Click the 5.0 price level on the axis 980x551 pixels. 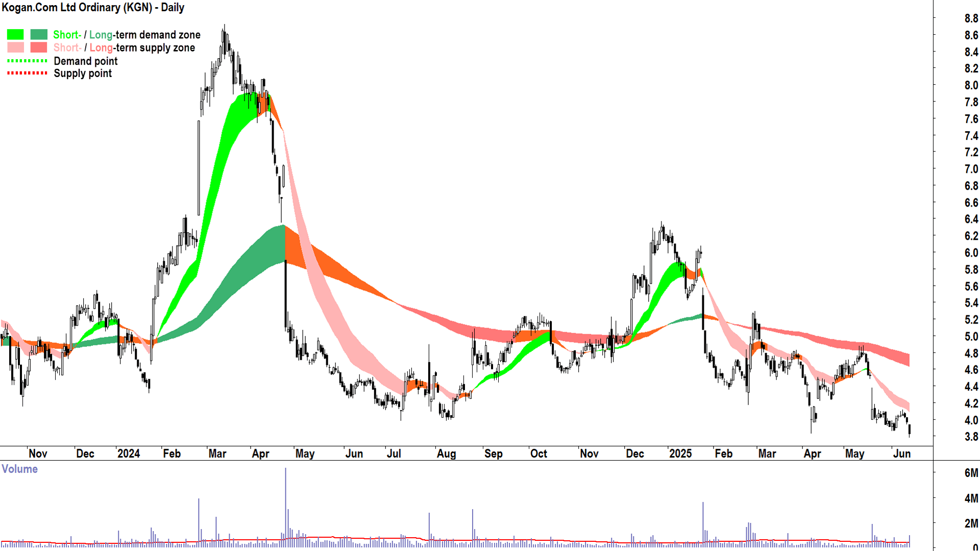[x=971, y=336]
